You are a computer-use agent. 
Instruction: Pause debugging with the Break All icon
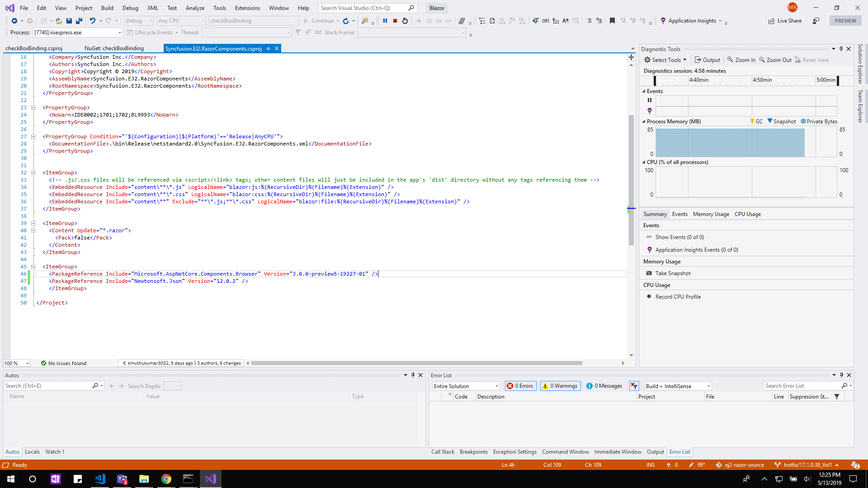click(x=386, y=20)
